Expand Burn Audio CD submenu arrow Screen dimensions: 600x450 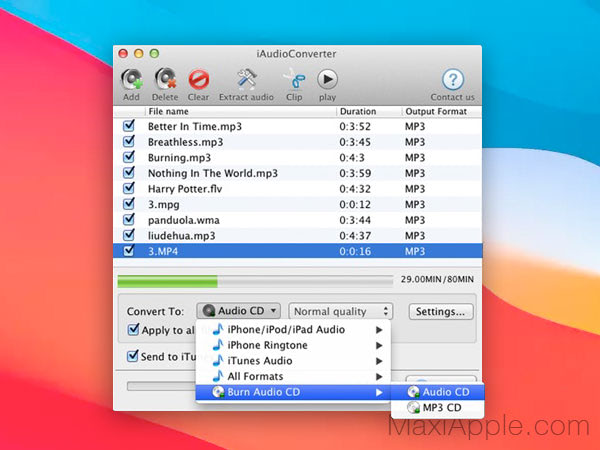click(x=379, y=393)
